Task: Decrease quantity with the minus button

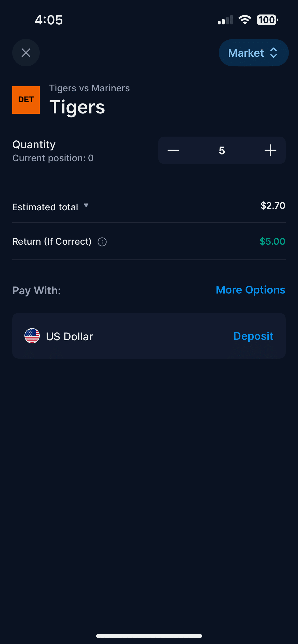Action: click(173, 150)
